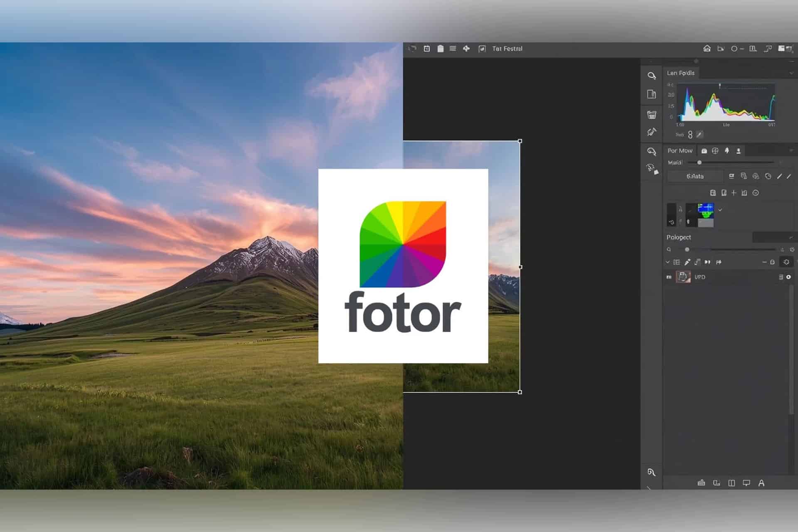Click the speech bubble comment icon bottom bar

click(x=746, y=483)
